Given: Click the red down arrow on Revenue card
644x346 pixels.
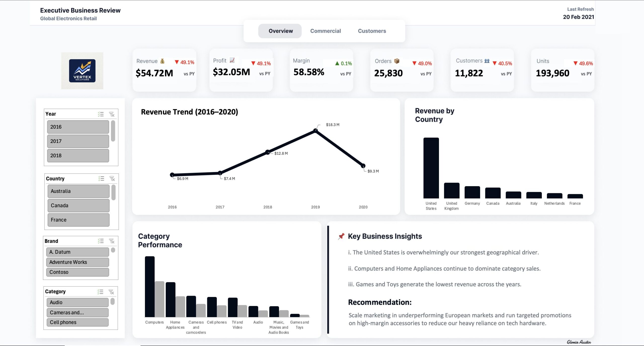Looking at the screenshot, I should click(x=177, y=62).
